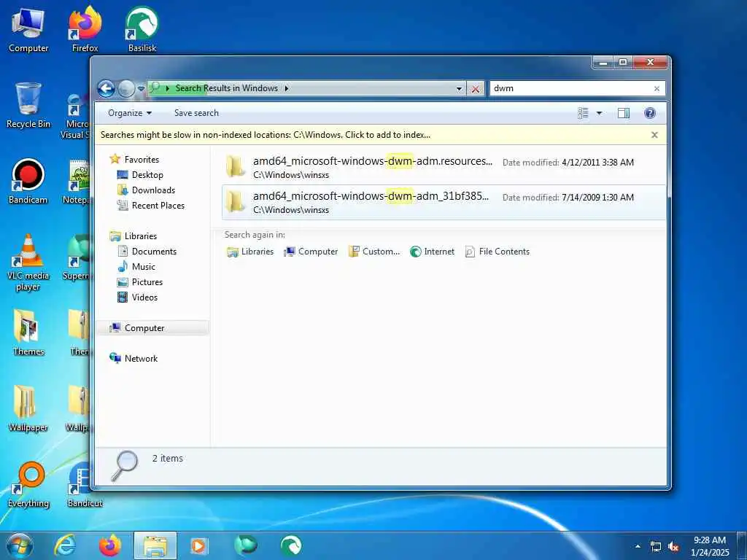The width and height of the screenshot is (747, 560).
Task: Select the dwm-adm_31bf385 folder result
Action: pyautogui.click(x=444, y=203)
